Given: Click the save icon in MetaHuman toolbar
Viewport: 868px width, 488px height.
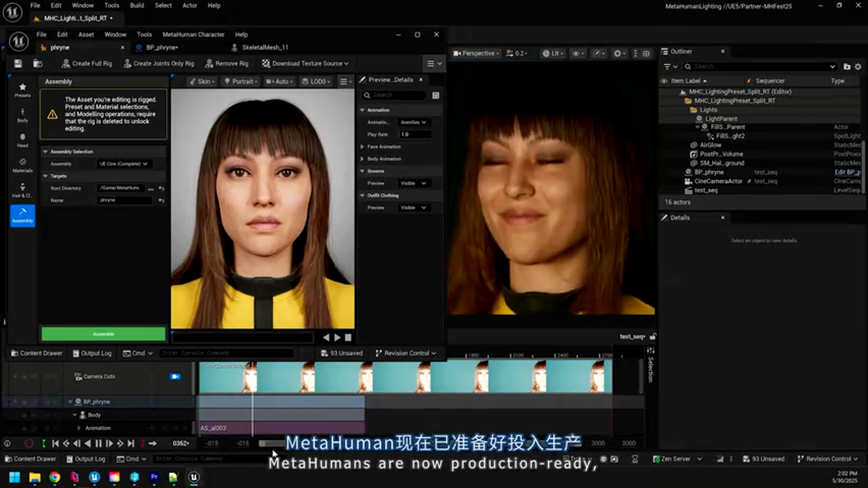Looking at the screenshot, I should (18, 64).
